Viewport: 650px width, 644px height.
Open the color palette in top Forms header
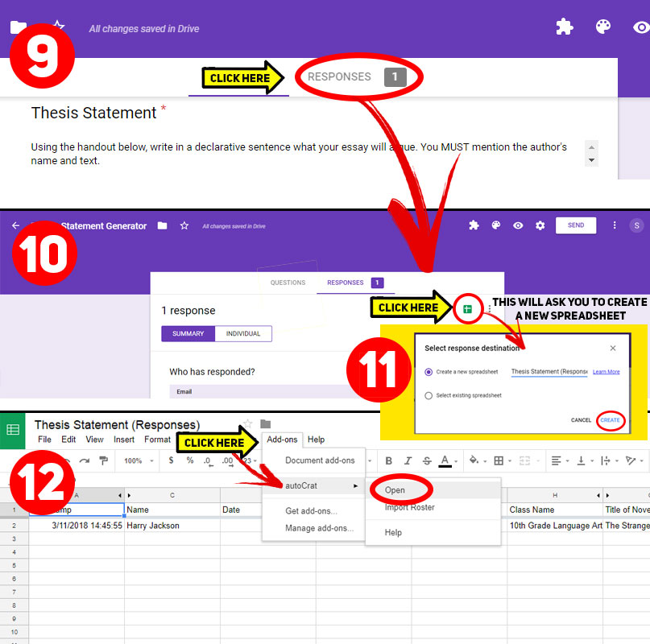[602, 27]
